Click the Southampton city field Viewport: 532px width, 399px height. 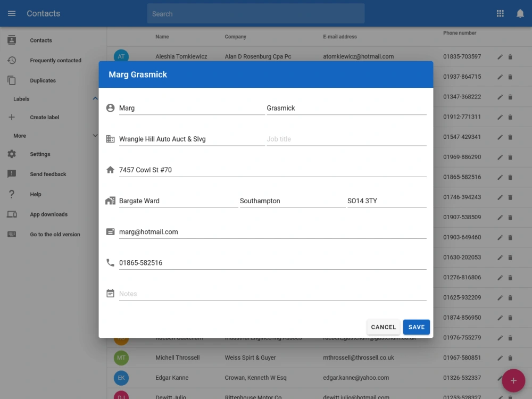coord(293,201)
